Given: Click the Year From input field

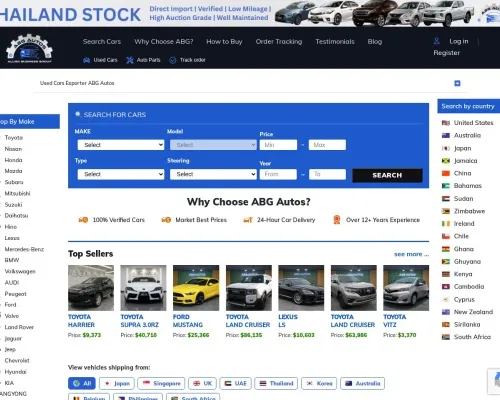Looking at the screenshot, I should [x=278, y=174].
